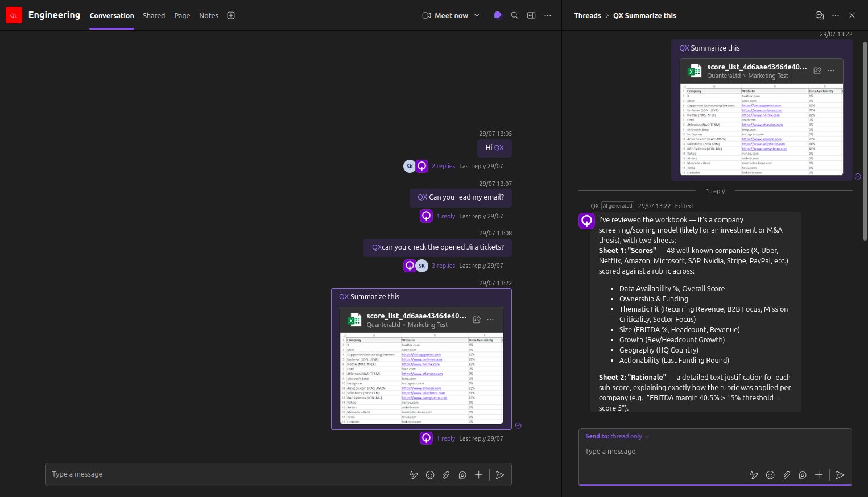Click the Edited label on QX reply
The image size is (868, 497).
click(x=684, y=206)
